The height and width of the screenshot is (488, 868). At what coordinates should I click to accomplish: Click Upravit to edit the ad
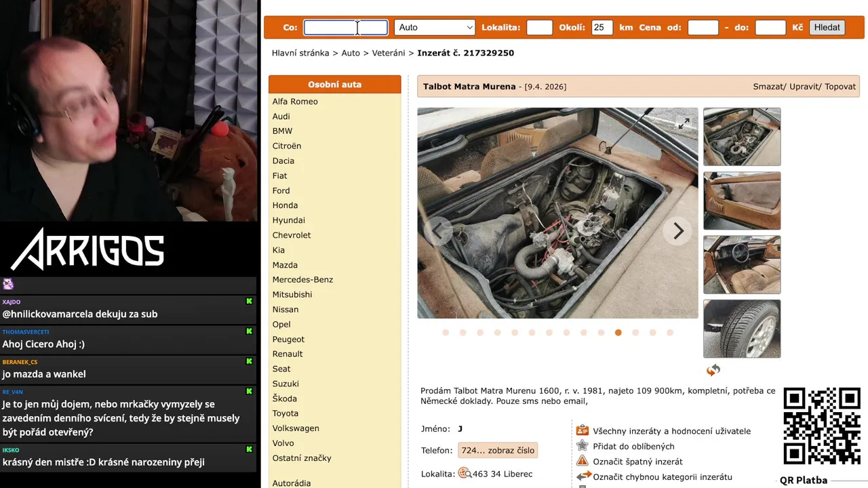[805, 87]
